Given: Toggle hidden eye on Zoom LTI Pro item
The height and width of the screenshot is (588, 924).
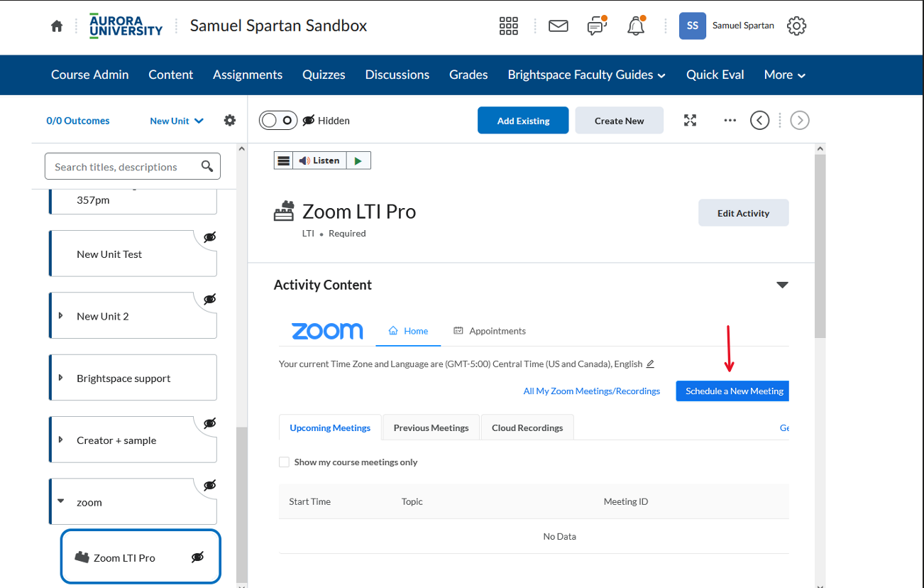Looking at the screenshot, I should click(x=198, y=557).
